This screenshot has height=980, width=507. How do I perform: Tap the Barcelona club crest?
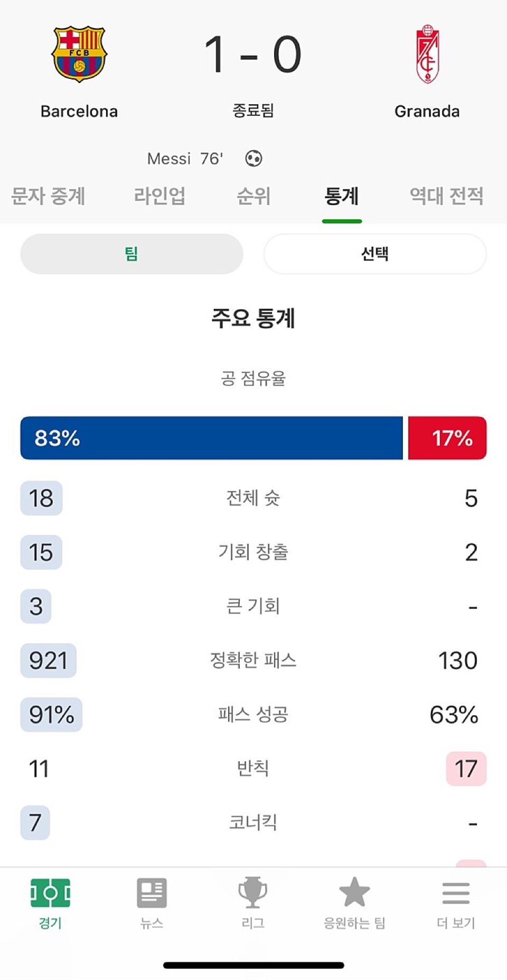click(x=79, y=54)
